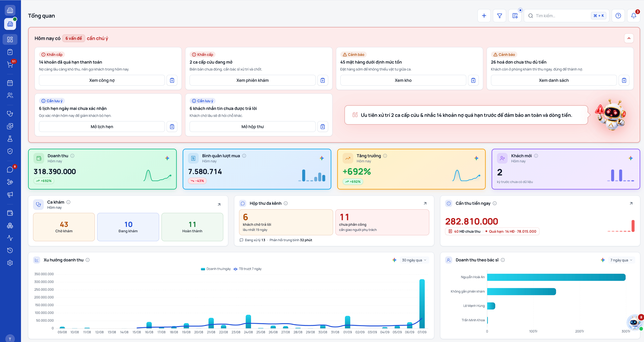The height and width of the screenshot is (342, 644).
Task: Click the task icon beside Mở hộp thư
Action: pos(323,127)
